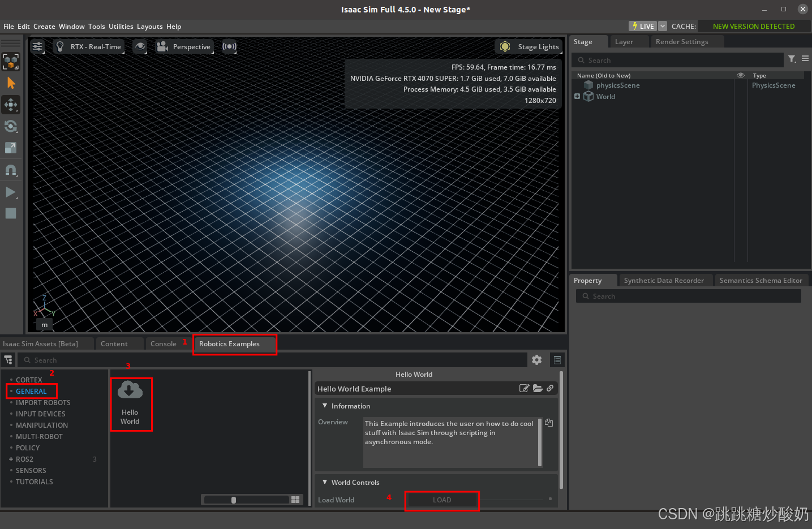Open the Utilities menu

(121, 27)
